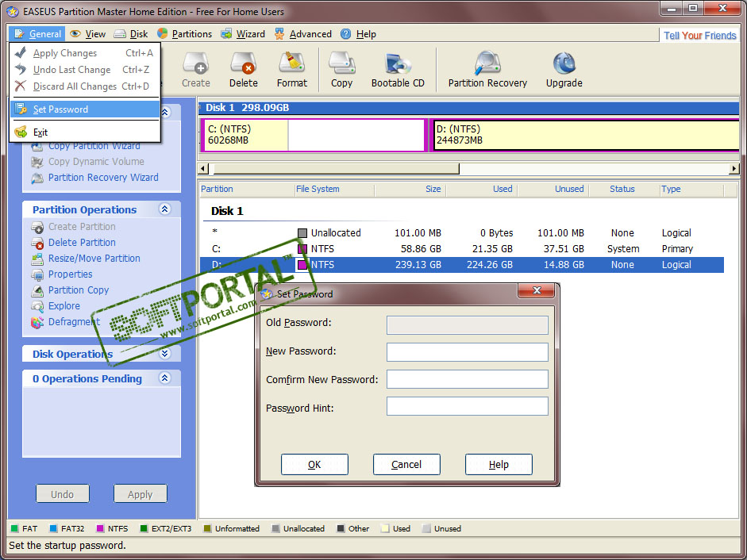Click the disk map scroll left arrow
747x560 pixels.
click(x=203, y=169)
